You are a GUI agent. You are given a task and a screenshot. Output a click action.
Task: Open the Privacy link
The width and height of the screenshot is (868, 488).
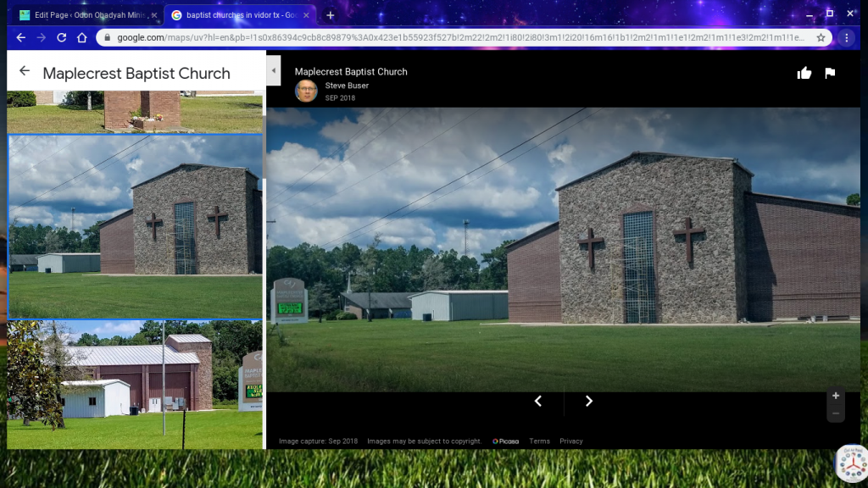(570, 441)
